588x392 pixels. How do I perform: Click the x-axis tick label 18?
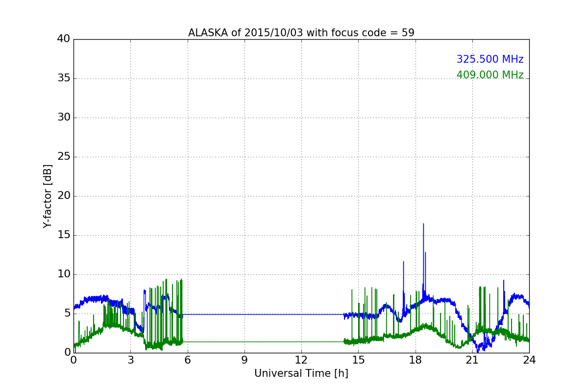[x=416, y=360]
